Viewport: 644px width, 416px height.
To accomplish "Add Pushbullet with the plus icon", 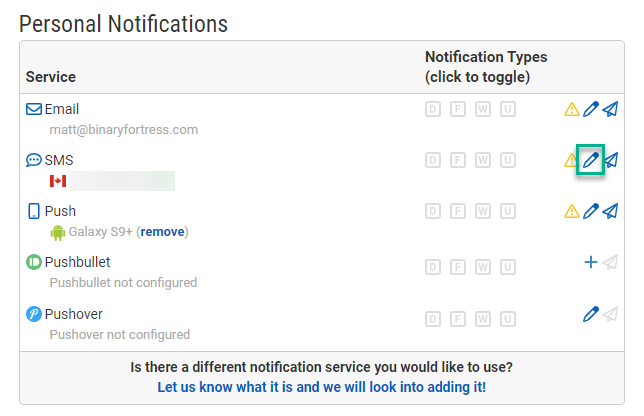I will (591, 262).
